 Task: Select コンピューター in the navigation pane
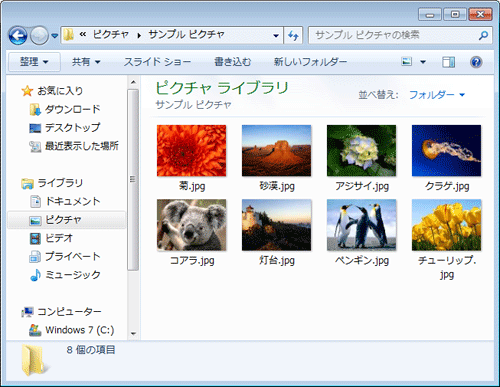click(69, 312)
